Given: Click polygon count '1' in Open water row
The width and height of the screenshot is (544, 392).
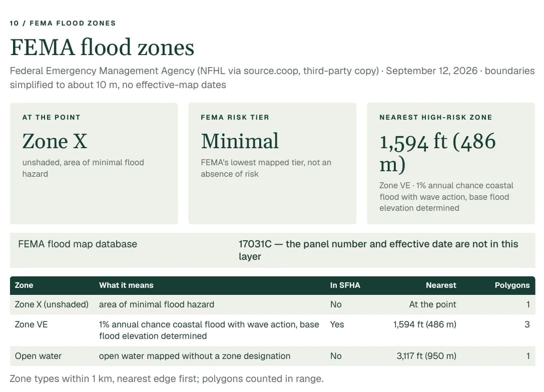Looking at the screenshot, I should 527,356.
